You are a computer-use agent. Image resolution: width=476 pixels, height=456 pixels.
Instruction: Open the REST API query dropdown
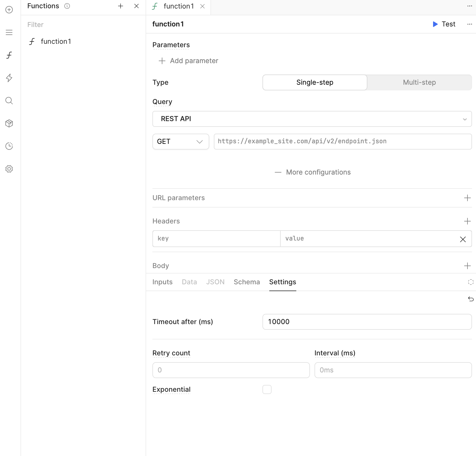pos(312,119)
